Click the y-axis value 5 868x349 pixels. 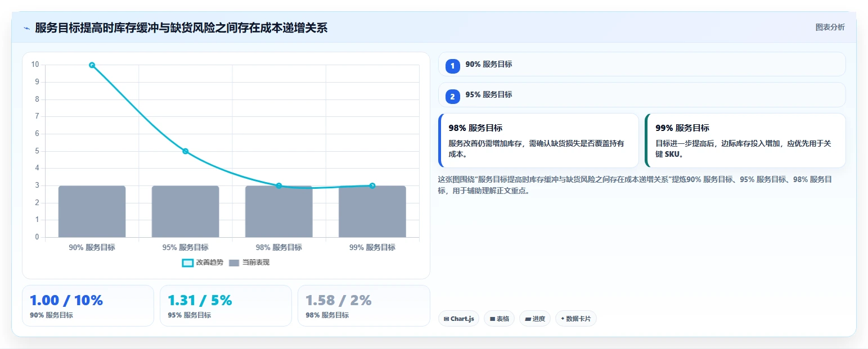[37, 151]
